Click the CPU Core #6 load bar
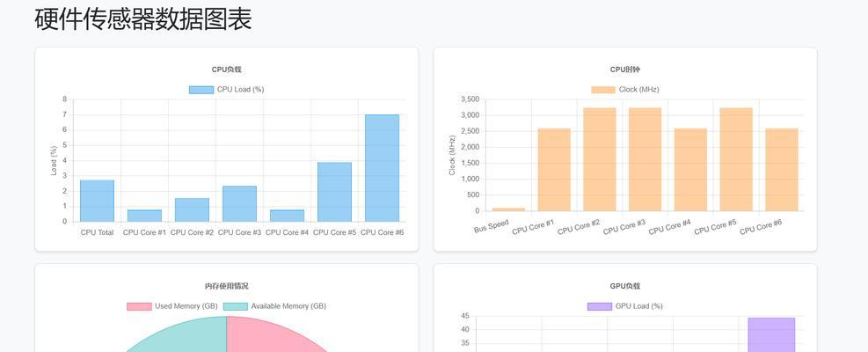 pyautogui.click(x=382, y=168)
